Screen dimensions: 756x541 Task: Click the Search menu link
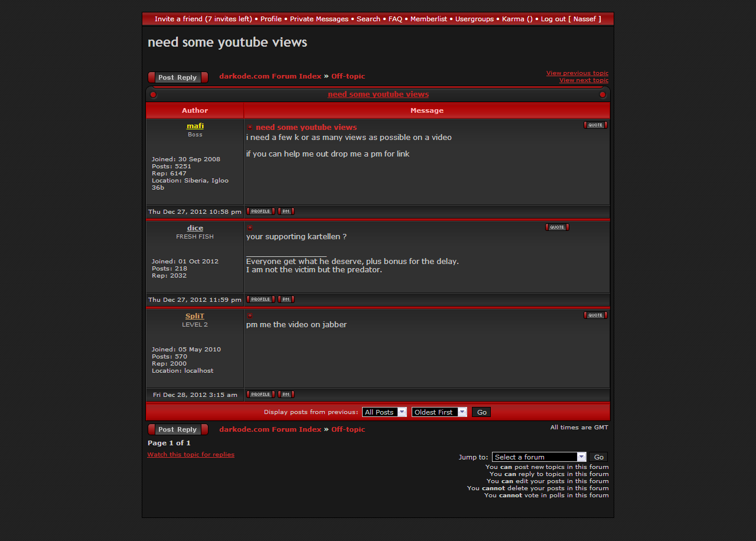[368, 19]
